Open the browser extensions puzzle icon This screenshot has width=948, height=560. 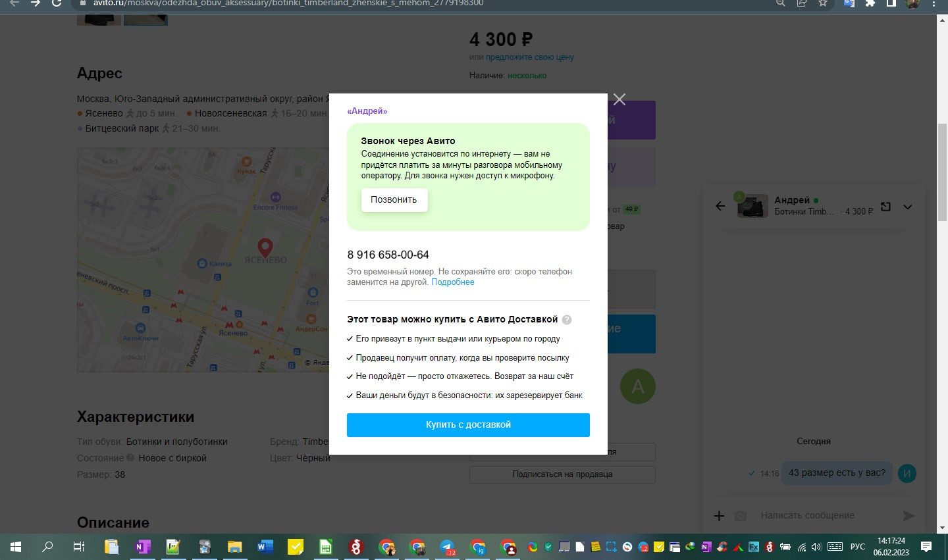point(870,3)
